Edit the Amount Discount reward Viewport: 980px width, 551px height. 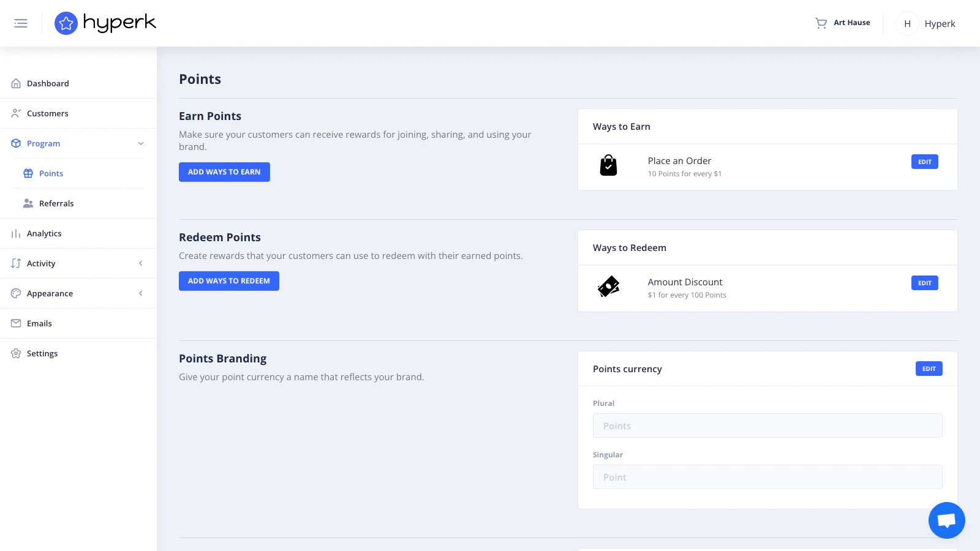tap(925, 283)
